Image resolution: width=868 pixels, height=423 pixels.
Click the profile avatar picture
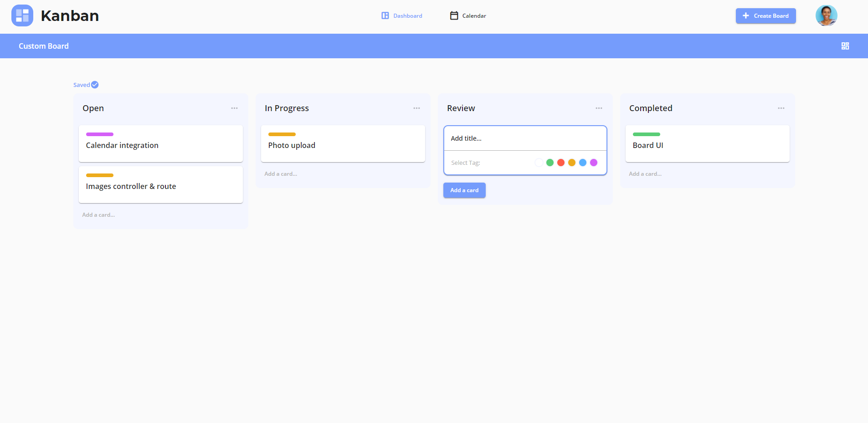[826, 15]
